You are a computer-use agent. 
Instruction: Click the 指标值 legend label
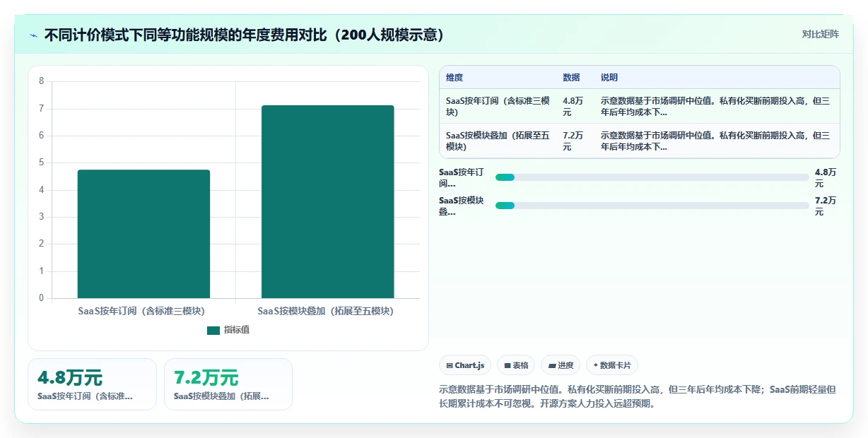coord(237,330)
